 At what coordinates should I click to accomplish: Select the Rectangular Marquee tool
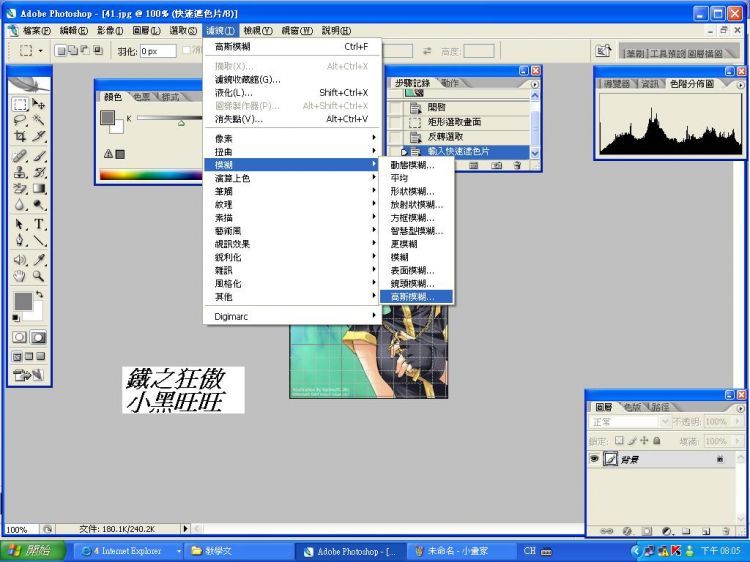20,103
